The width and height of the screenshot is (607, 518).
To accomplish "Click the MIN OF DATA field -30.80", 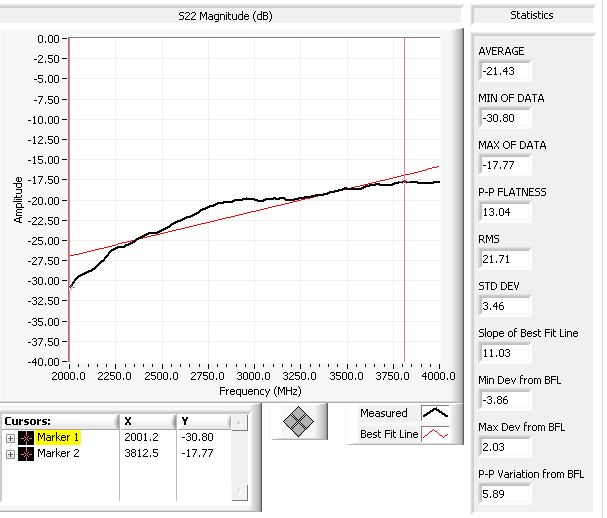I will click(505, 118).
